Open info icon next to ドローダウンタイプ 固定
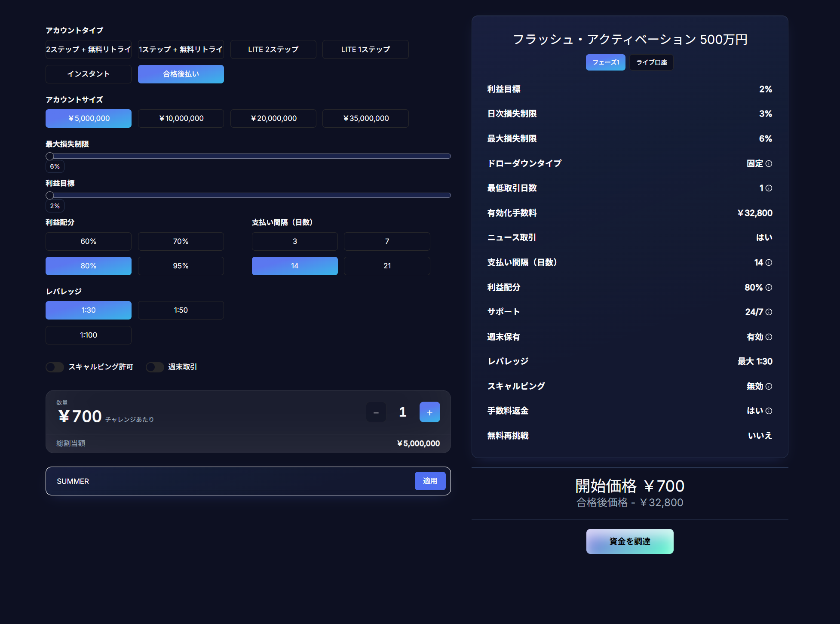 coord(769,163)
